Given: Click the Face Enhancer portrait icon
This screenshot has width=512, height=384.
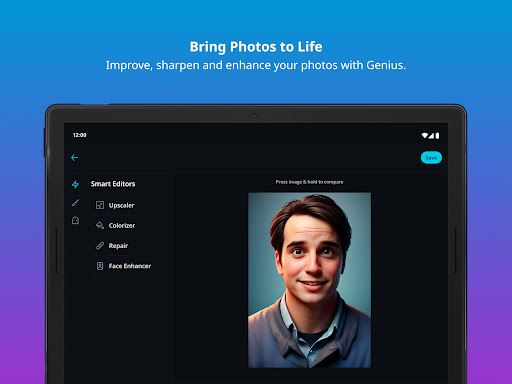Looking at the screenshot, I should point(100,266).
